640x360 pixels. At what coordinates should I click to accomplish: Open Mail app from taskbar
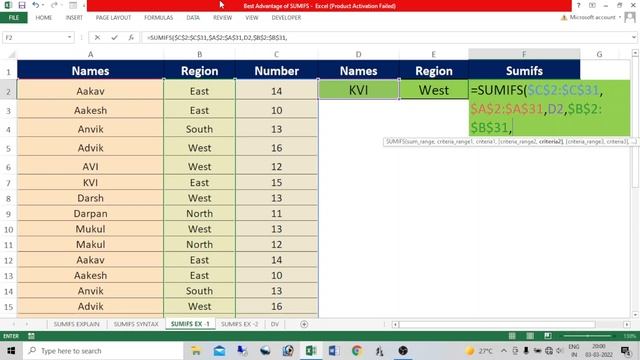click(x=220, y=351)
